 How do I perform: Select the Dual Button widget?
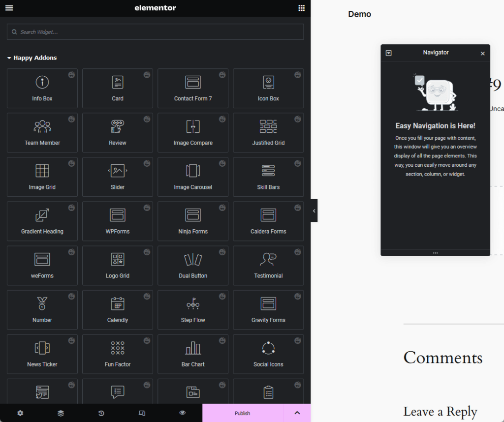pyautogui.click(x=193, y=266)
